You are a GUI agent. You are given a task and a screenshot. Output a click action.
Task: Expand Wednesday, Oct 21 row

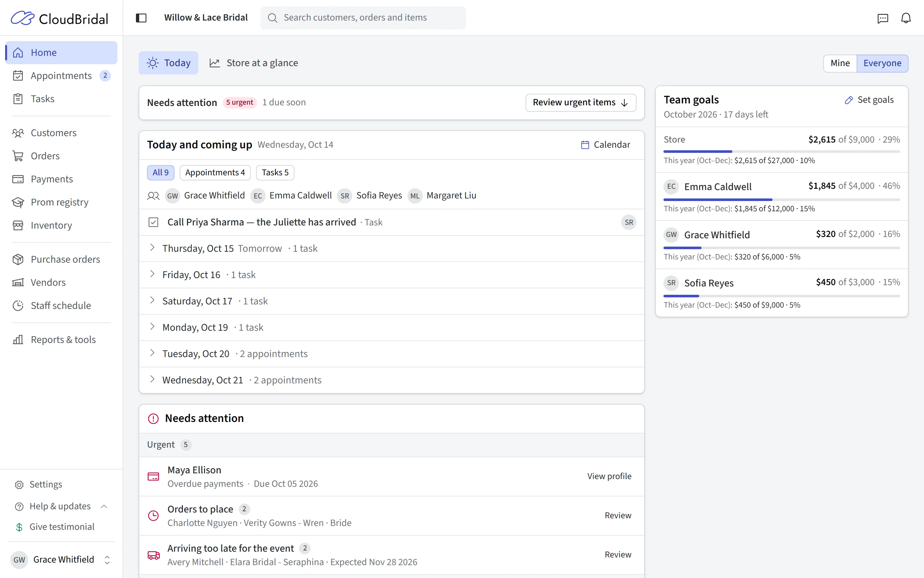[x=391, y=380]
